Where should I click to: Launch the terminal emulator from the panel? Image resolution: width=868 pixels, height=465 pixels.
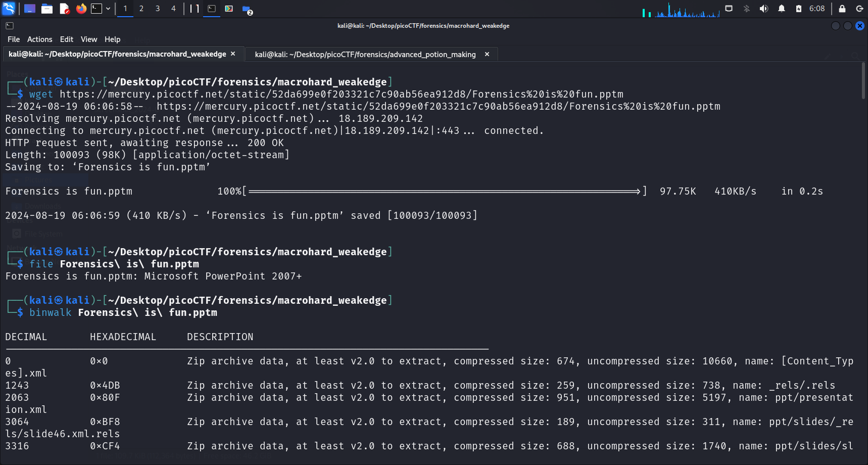point(97,9)
